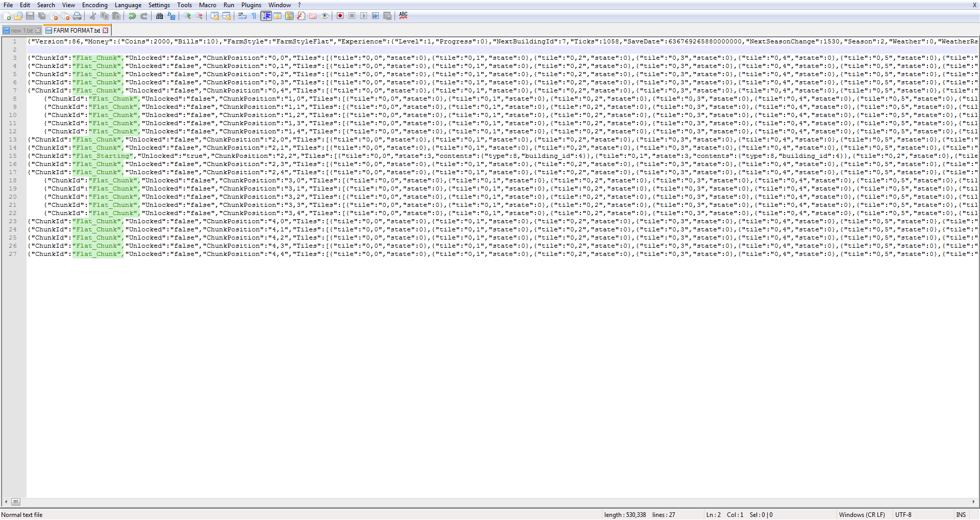Click the Open file folder icon
This screenshot has height=520, width=980.
(18, 16)
